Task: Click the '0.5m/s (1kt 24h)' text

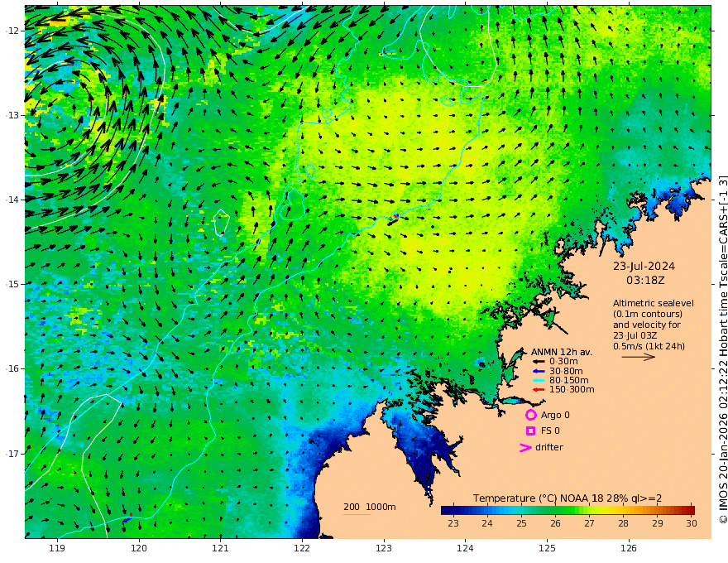Action: coord(649,346)
